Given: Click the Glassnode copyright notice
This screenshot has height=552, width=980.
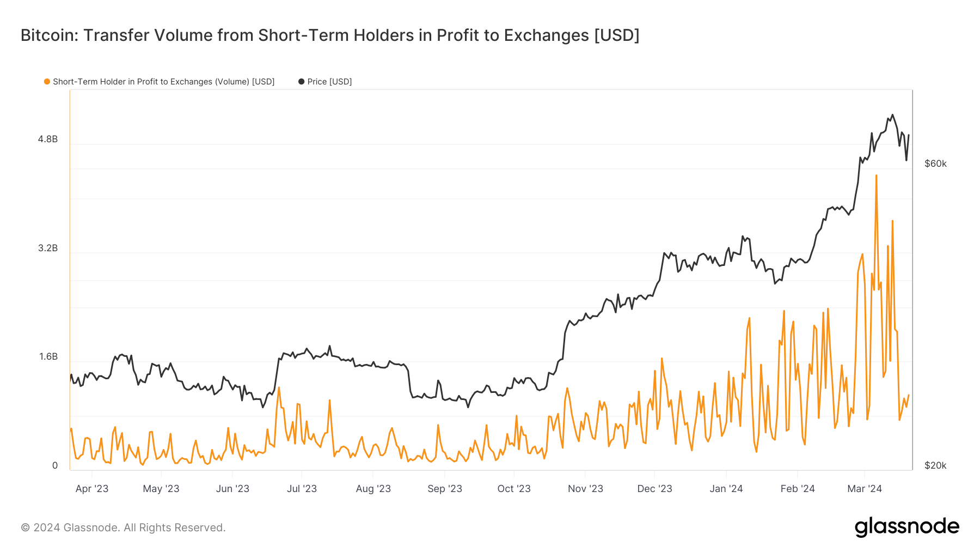Looking at the screenshot, I should point(123,527).
